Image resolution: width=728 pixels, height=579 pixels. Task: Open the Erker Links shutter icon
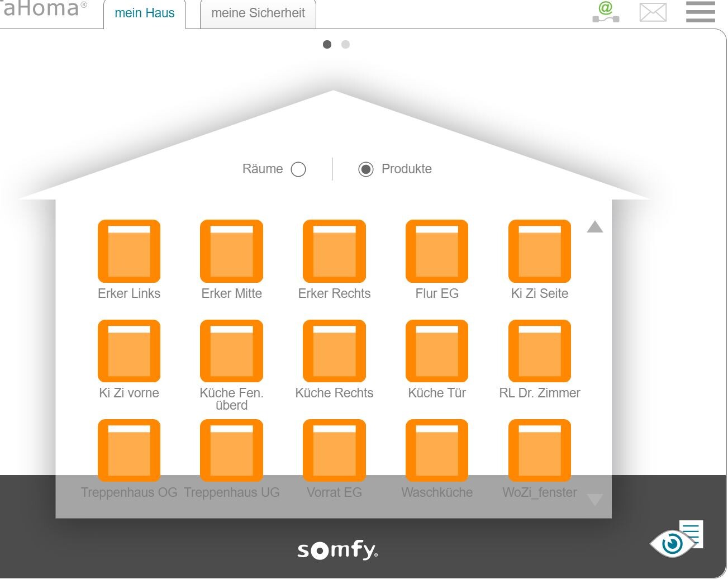point(129,251)
